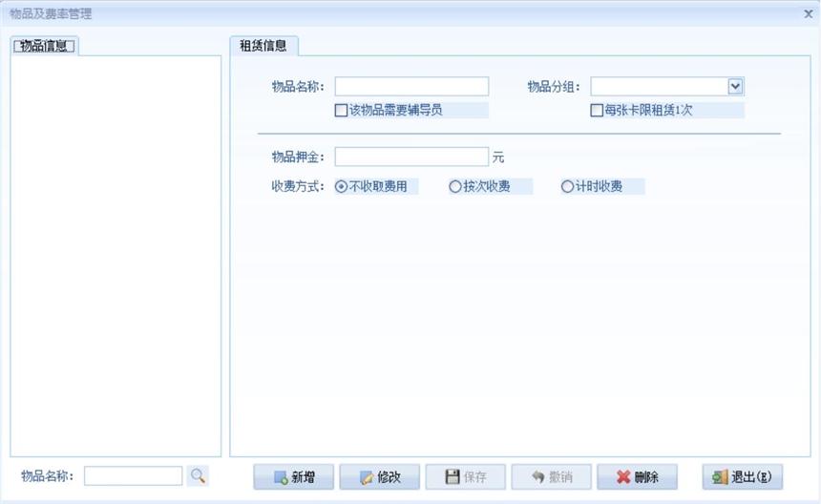
Task: Check the 每张卡限租赁1次 option
Action: click(x=598, y=111)
